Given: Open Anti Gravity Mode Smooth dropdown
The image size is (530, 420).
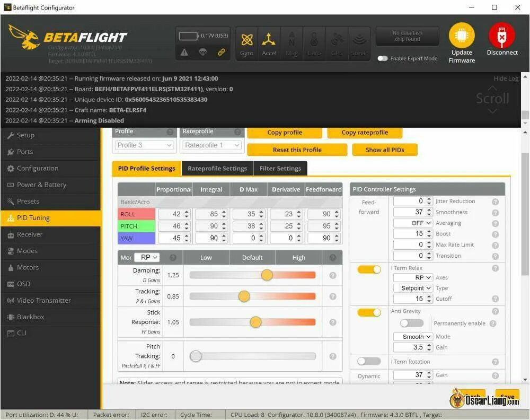Looking at the screenshot, I should tap(413, 337).
